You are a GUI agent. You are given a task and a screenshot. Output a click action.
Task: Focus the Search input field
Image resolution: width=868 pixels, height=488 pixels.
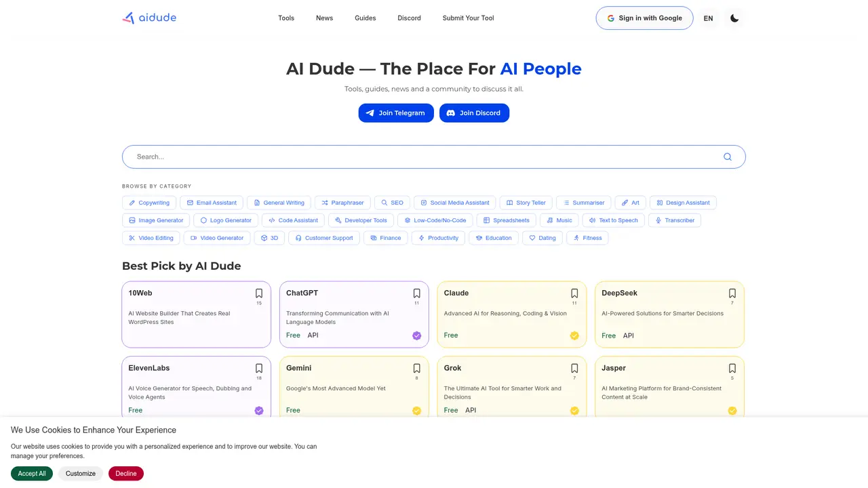tap(434, 157)
